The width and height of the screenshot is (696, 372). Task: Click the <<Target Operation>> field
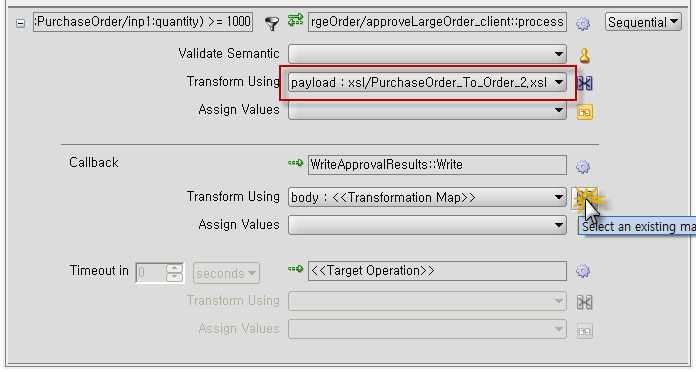click(437, 271)
